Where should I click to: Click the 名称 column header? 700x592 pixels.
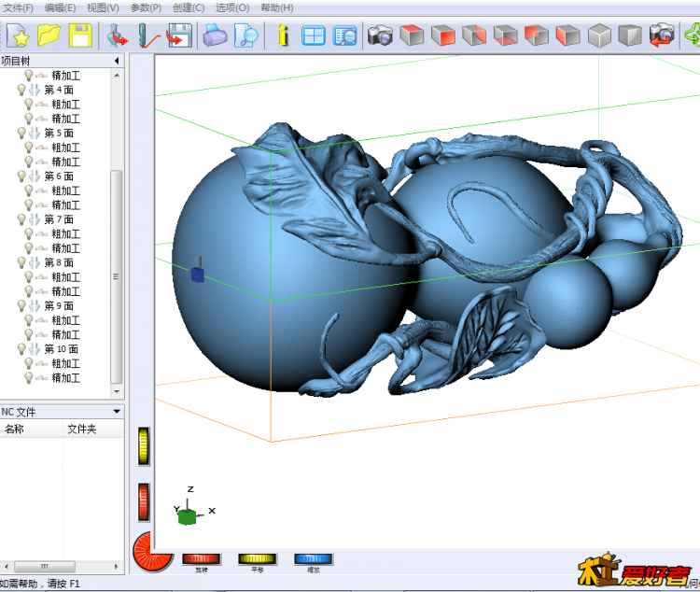31,430
